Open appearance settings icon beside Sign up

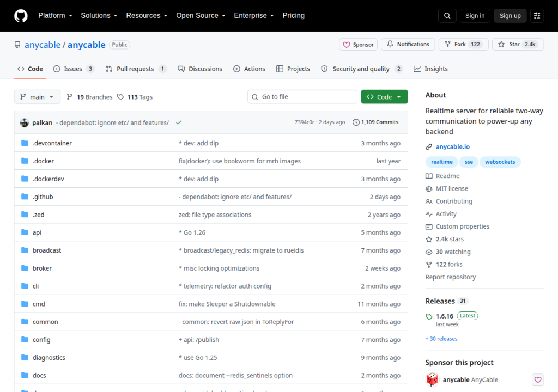(x=537, y=16)
